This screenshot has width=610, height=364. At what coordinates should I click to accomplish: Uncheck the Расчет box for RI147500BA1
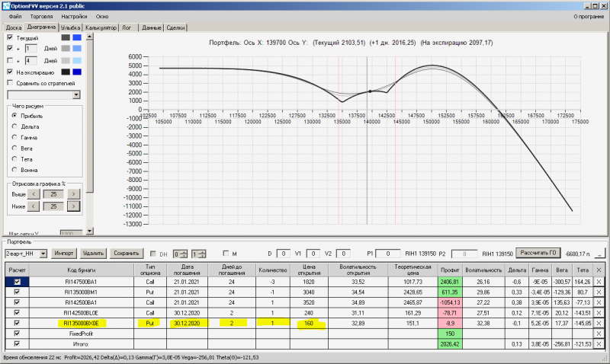click(17, 282)
